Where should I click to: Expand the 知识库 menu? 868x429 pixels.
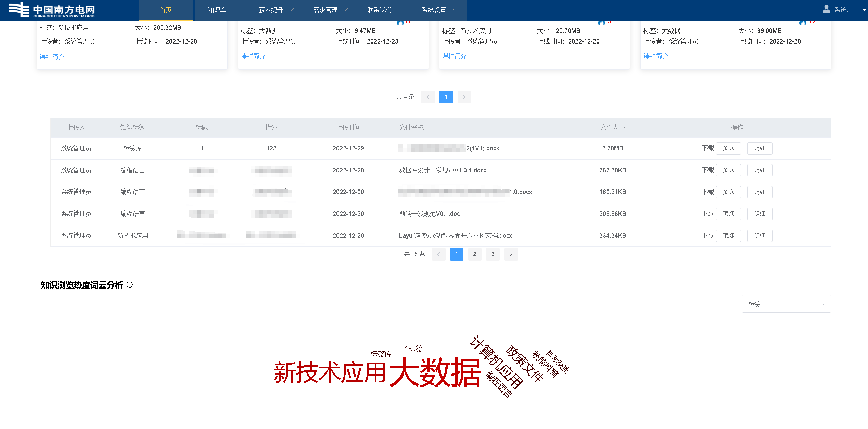[x=221, y=10]
